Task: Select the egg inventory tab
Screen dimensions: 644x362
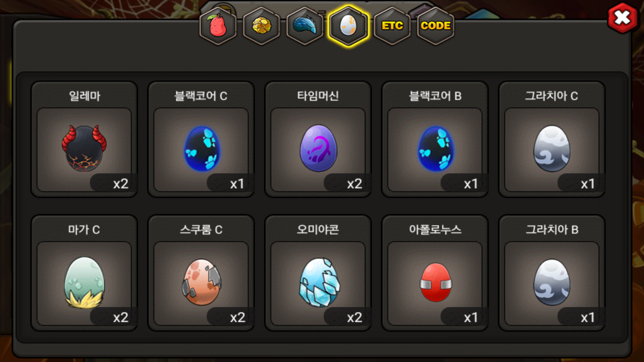Action: 348,26
